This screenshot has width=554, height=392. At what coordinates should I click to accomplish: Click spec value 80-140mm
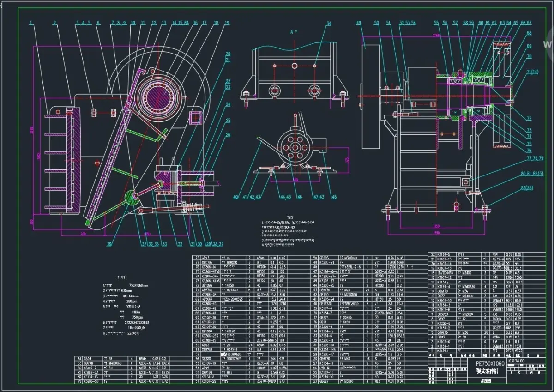(x=131, y=296)
